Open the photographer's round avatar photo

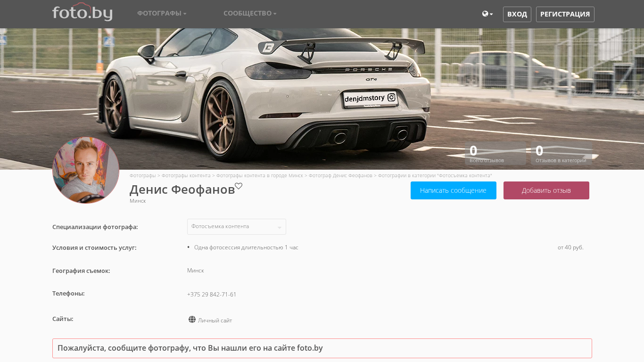[86, 170]
